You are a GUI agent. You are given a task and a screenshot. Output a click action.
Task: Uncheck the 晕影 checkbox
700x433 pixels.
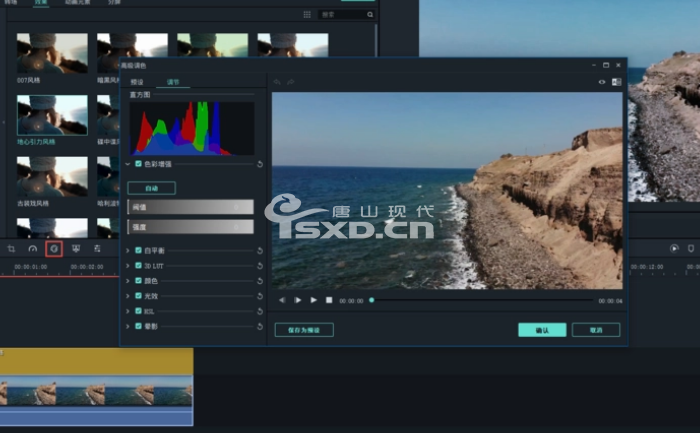(x=138, y=326)
